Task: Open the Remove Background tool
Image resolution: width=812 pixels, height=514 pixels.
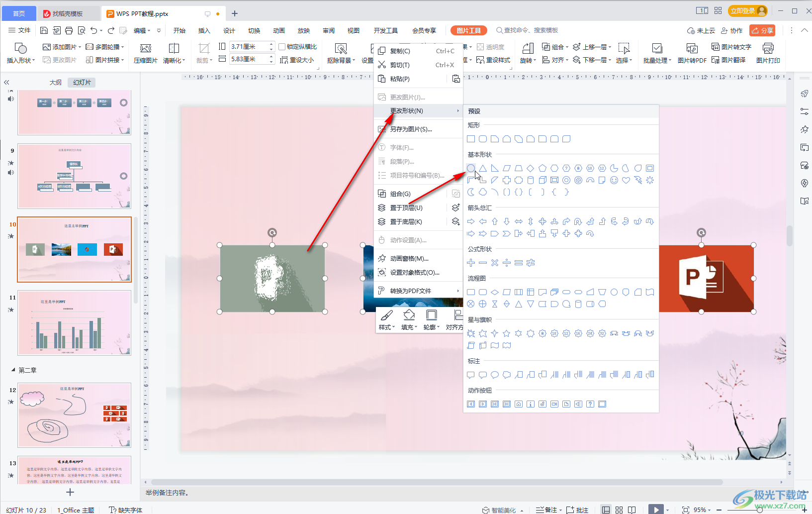Action: pyautogui.click(x=341, y=53)
